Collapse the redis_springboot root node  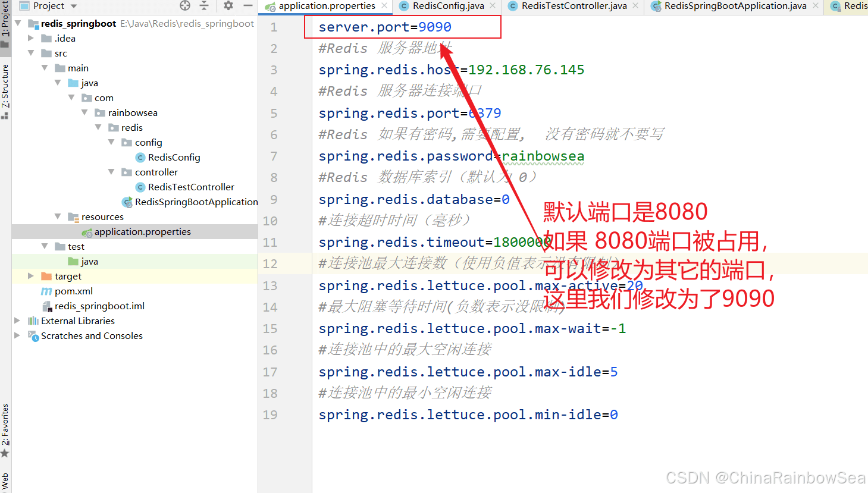[x=18, y=23]
